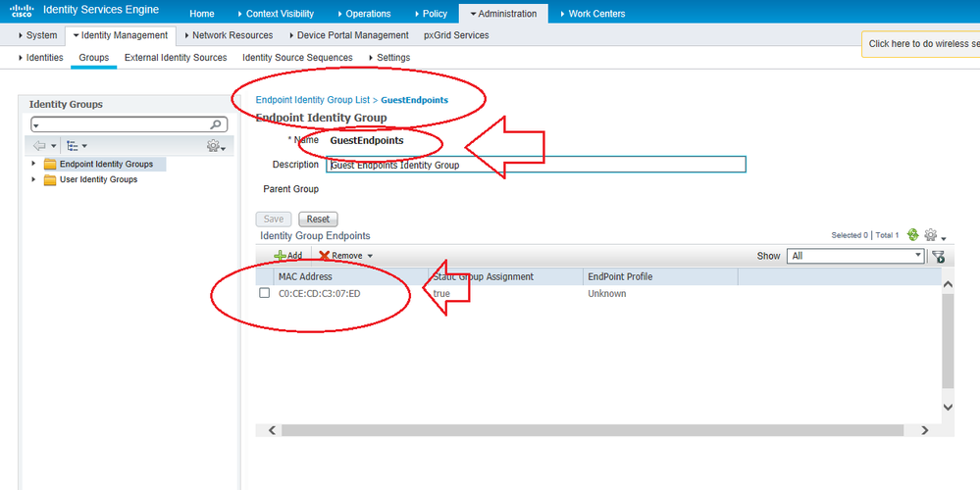Expand the Endpoint Identity Groups tree node

[x=33, y=165]
